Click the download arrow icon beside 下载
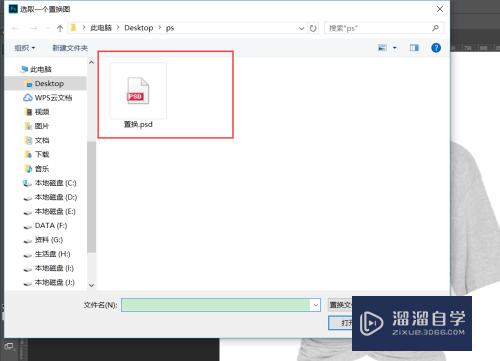Image resolution: width=500 pixels, height=361 pixels. click(x=29, y=154)
